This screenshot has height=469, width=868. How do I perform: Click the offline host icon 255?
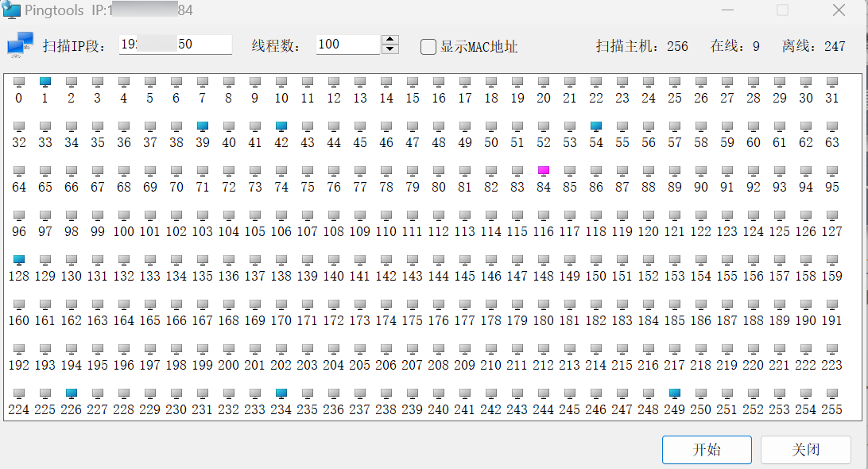point(832,393)
